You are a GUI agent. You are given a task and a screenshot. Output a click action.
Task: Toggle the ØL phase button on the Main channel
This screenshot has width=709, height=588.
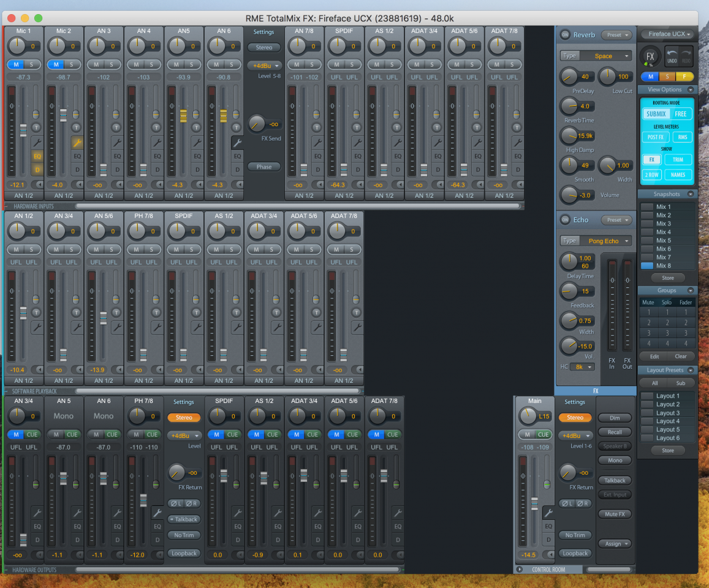coord(567,503)
